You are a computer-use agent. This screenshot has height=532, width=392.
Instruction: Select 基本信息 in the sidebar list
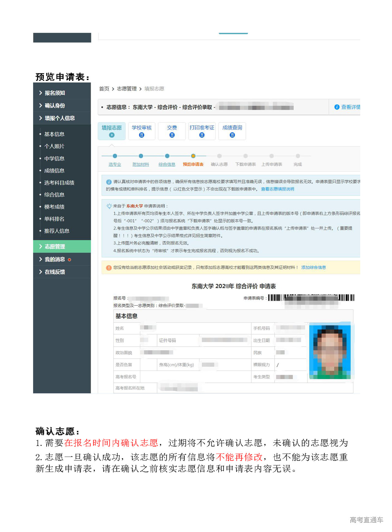coord(54,134)
